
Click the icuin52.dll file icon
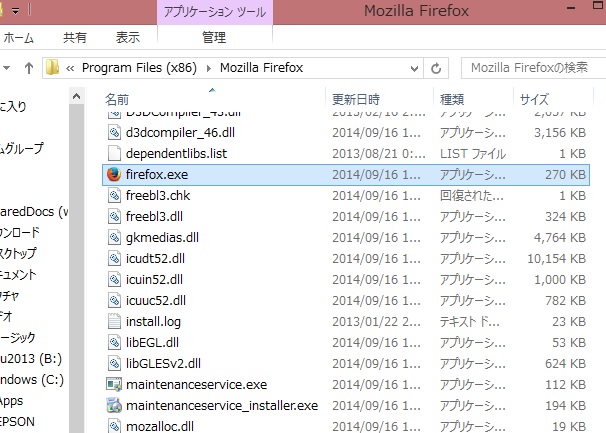[x=114, y=280]
